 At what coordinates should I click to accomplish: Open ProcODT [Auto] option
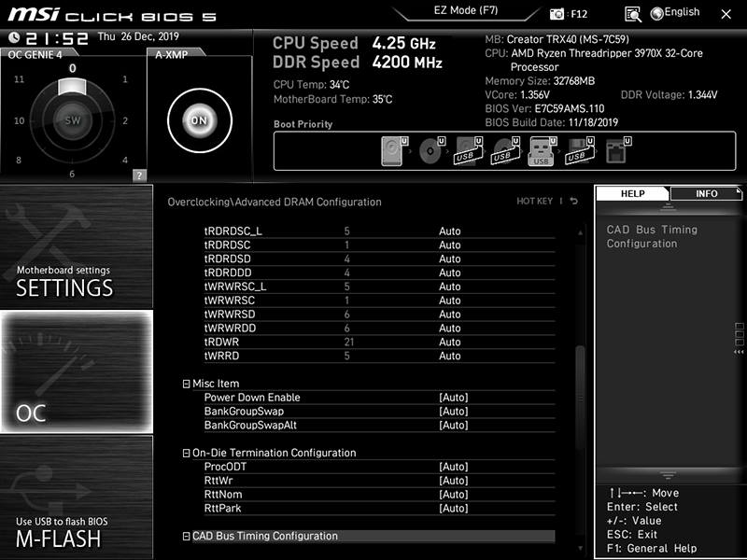(454, 467)
